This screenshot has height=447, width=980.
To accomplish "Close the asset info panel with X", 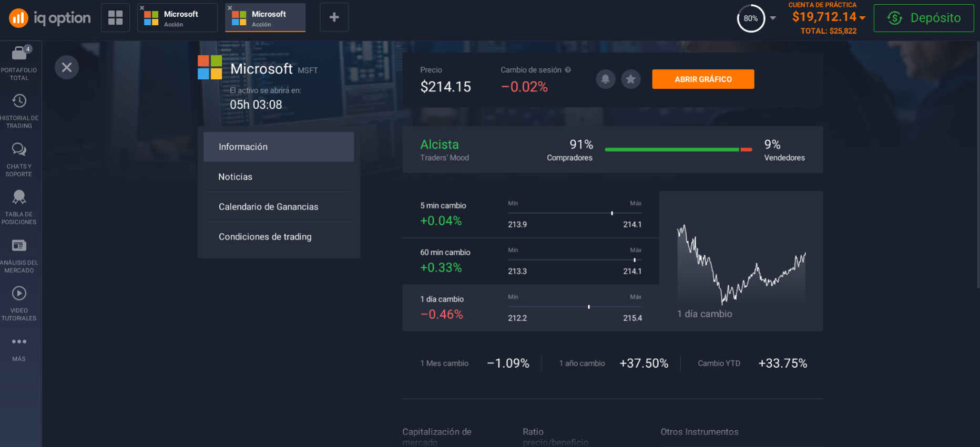I will click(67, 67).
